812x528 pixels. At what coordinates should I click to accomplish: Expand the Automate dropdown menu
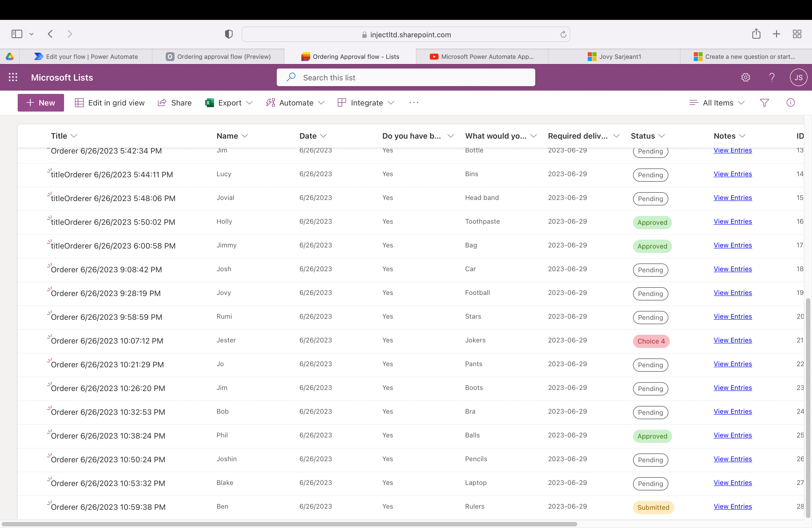(296, 103)
